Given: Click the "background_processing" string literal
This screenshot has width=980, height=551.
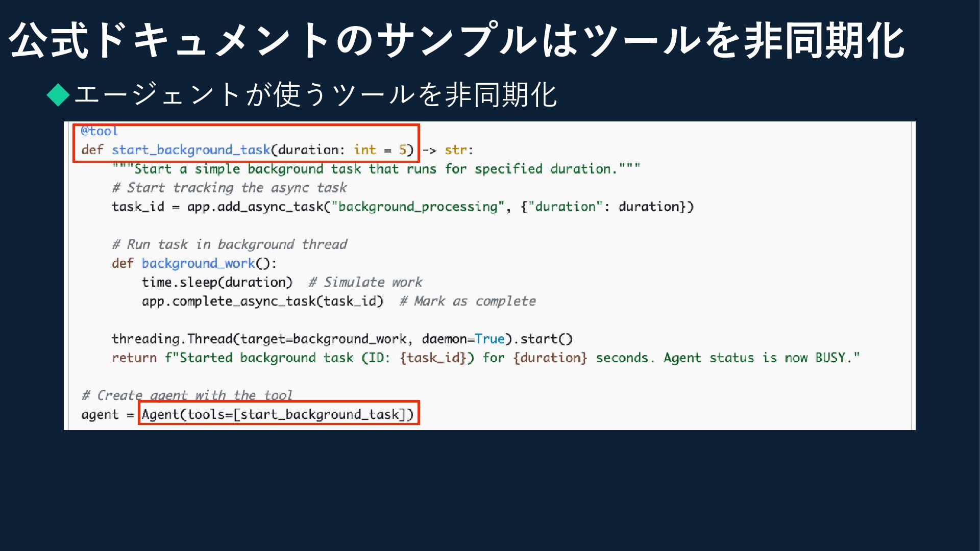Looking at the screenshot, I should click(418, 207).
